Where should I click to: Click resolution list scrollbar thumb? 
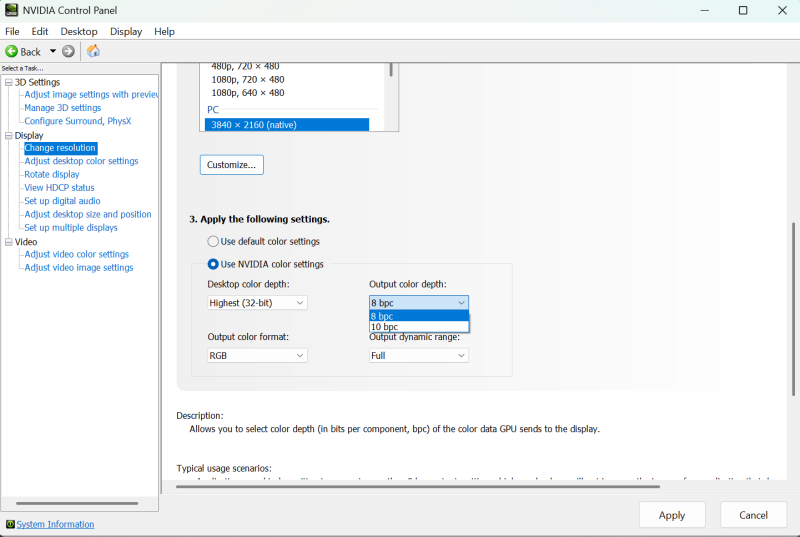coord(391,70)
